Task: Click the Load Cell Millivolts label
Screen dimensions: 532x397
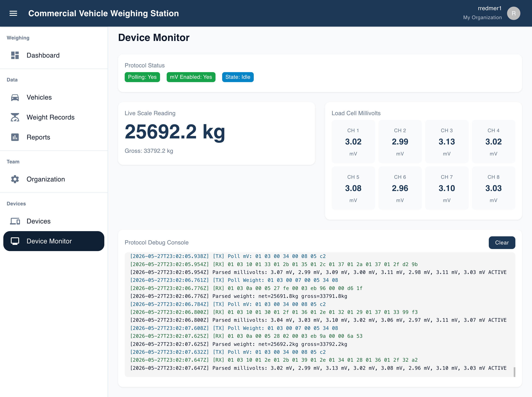Action: [356, 113]
